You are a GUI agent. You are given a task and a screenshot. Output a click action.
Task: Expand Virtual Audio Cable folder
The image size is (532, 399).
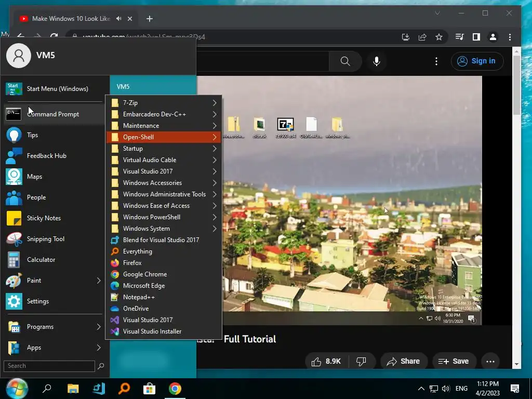(164, 160)
